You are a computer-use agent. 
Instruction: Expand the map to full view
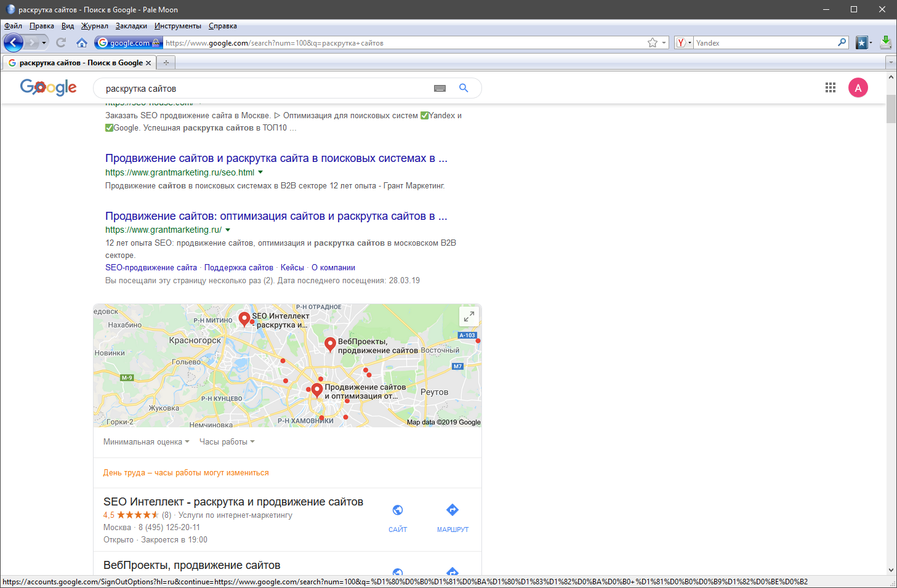[x=469, y=316]
